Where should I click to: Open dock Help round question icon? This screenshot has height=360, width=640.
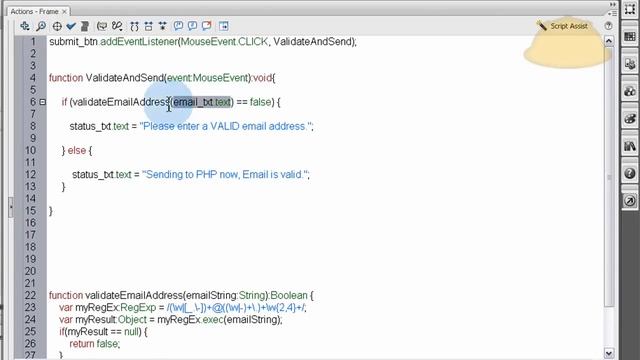click(x=630, y=173)
